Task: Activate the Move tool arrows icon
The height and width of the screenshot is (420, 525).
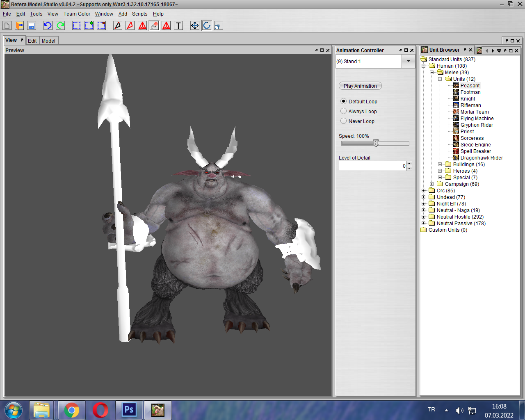Action: 195,25
